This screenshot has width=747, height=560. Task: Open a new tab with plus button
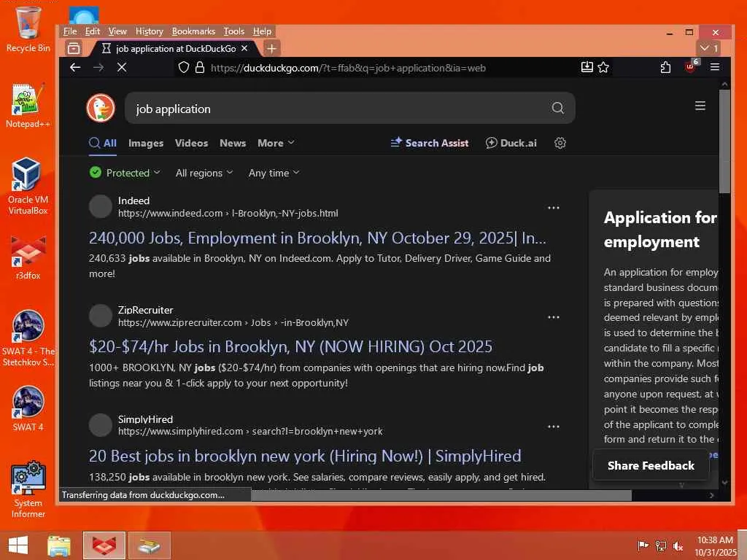tap(271, 49)
